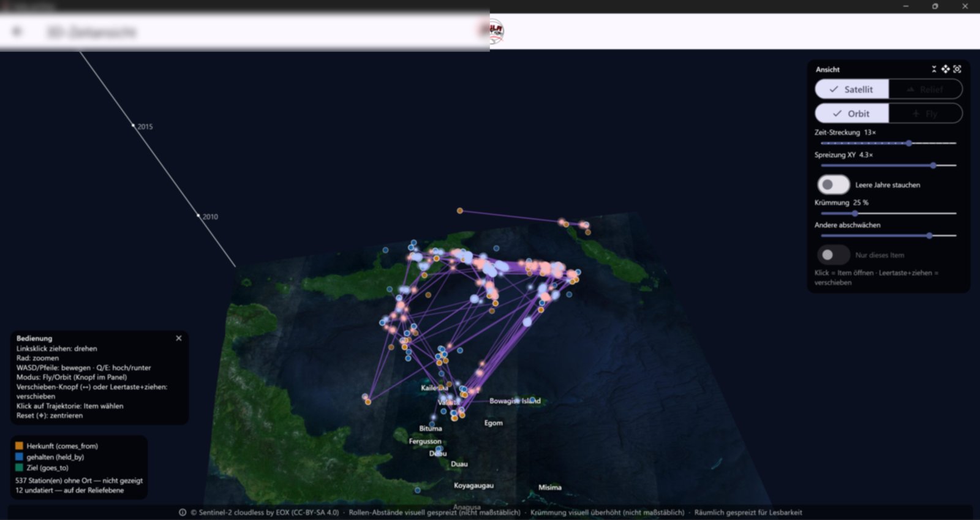Toggle the Leere Jahre stauchen switch
The image size is (980, 520).
[x=833, y=184]
